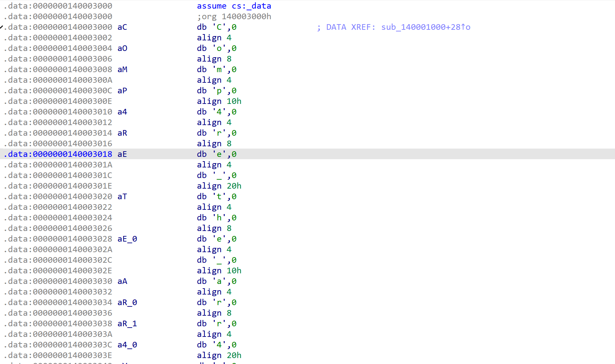This screenshot has height=364, width=615.
Task: Select the assume cs:_data directive
Action: (x=234, y=6)
